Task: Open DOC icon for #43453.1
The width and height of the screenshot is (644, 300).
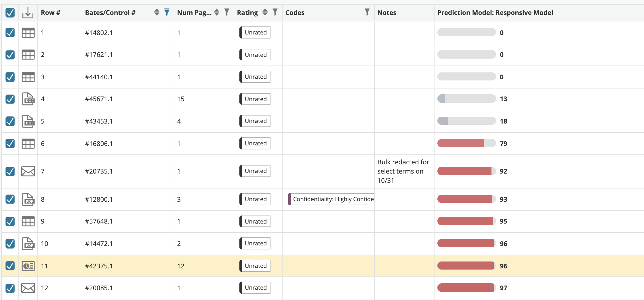Action: click(x=28, y=121)
